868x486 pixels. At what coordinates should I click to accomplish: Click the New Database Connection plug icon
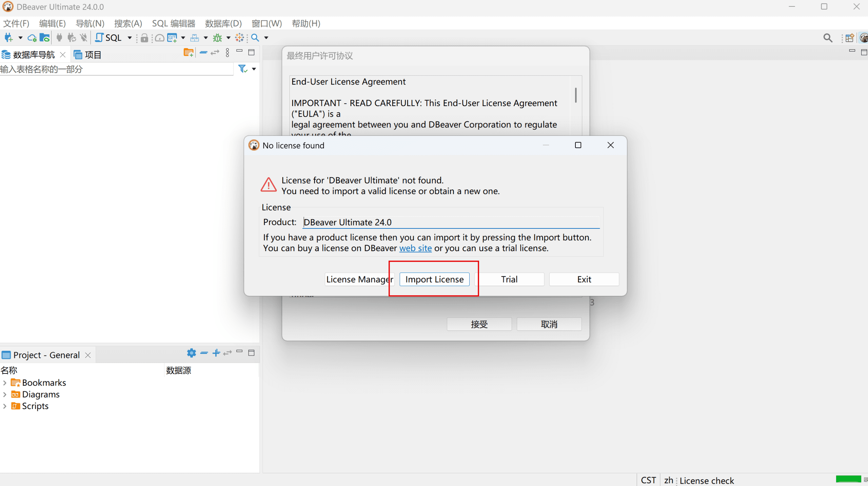[x=9, y=38]
